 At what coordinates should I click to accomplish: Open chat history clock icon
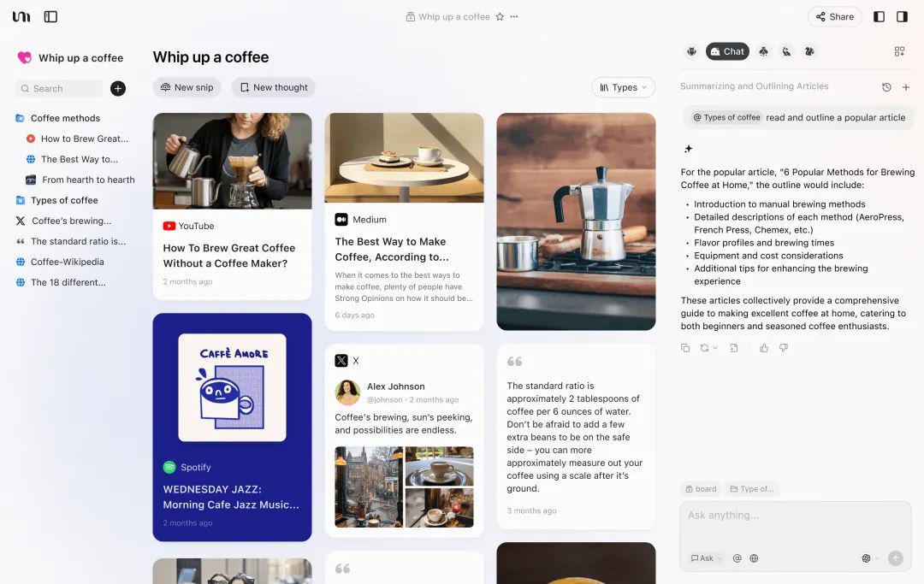[x=886, y=87]
